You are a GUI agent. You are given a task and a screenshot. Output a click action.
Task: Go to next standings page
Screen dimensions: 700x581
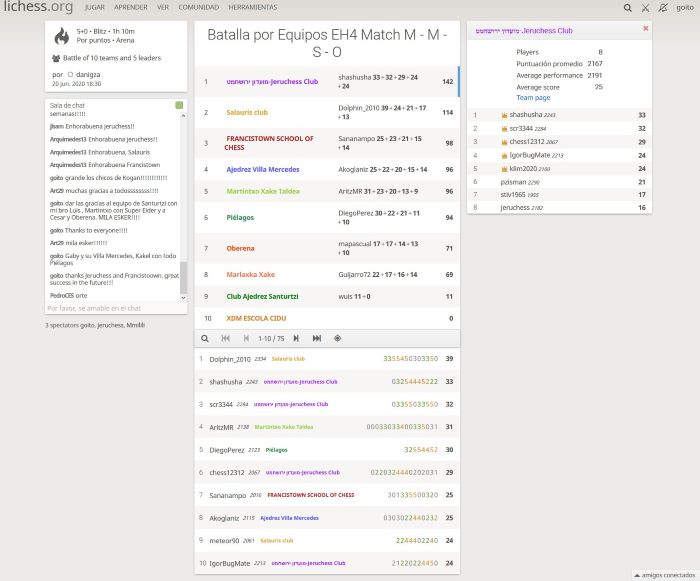(x=296, y=338)
